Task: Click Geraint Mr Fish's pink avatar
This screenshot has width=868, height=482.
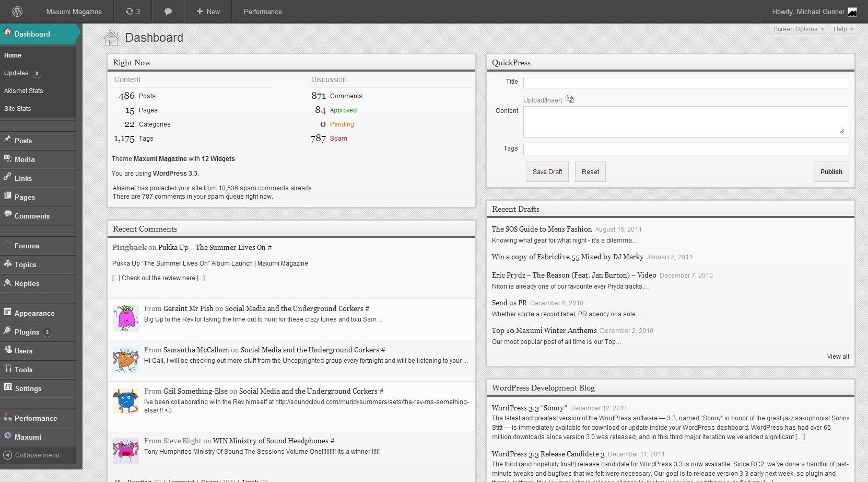Action: (x=126, y=318)
